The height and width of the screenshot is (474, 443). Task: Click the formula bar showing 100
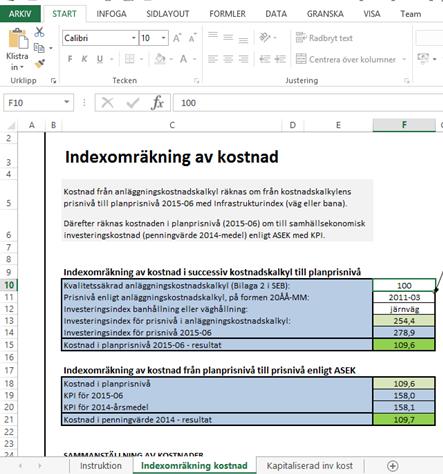coord(308,103)
